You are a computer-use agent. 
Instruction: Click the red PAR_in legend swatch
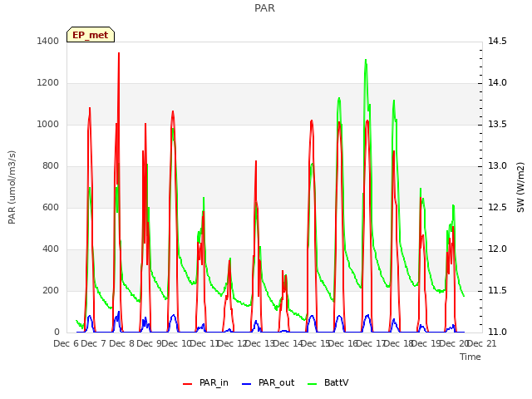(188, 384)
